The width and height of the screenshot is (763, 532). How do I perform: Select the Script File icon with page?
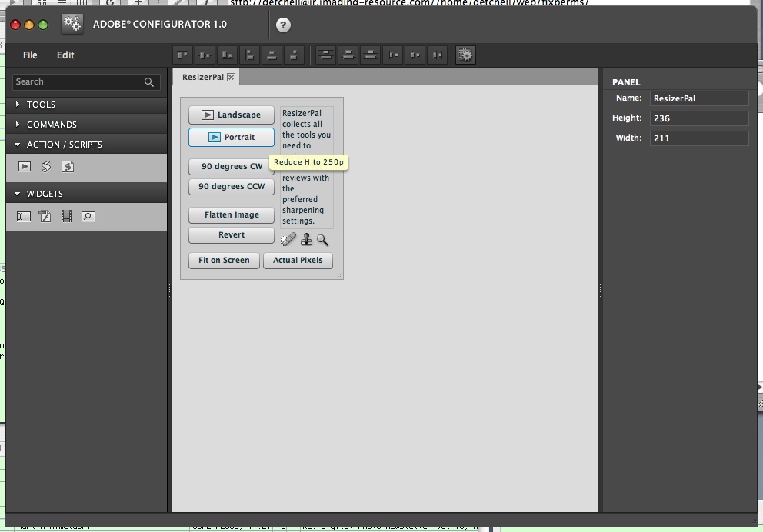(x=68, y=166)
